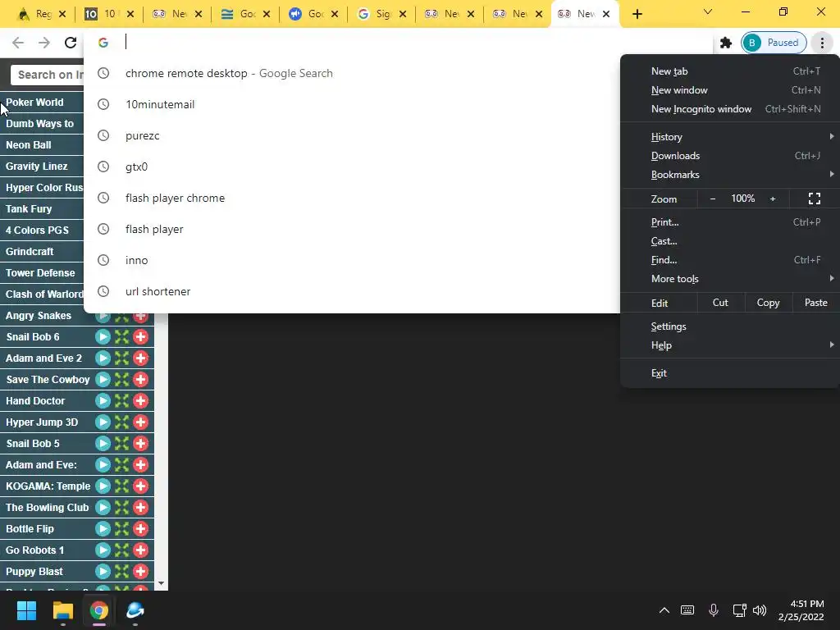
Task: Open the volume control in system tray
Action: (759, 610)
